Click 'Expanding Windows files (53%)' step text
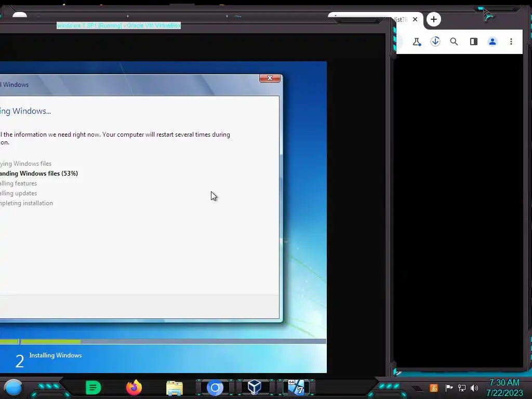 (38, 174)
